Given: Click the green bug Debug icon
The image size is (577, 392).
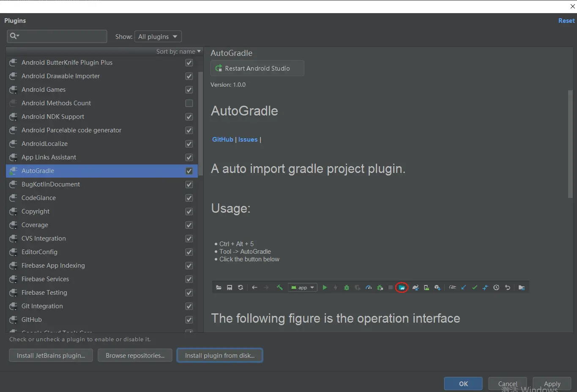Looking at the screenshot, I should [347, 288].
